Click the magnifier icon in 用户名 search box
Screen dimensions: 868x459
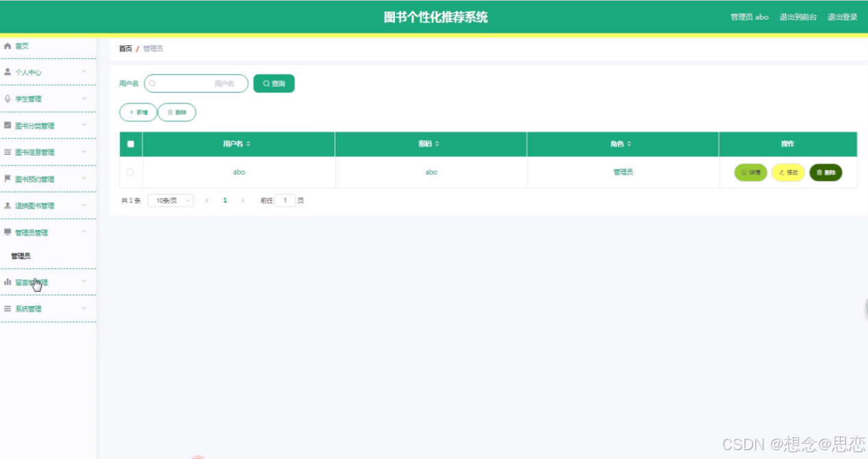(152, 84)
